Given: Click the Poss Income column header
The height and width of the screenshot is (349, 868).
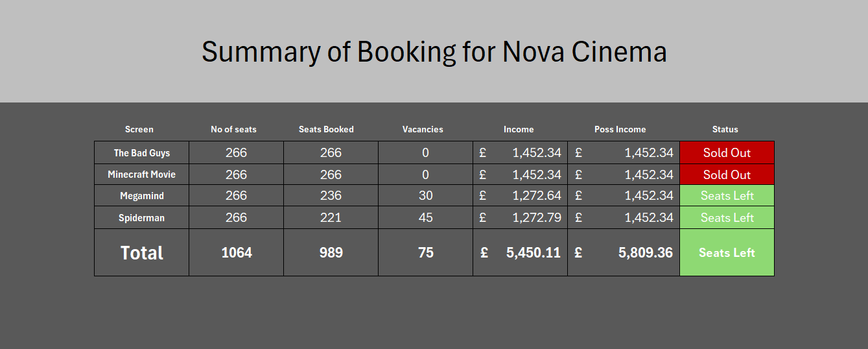Looking at the screenshot, I should pyautogui.click(x=620, y=129).
